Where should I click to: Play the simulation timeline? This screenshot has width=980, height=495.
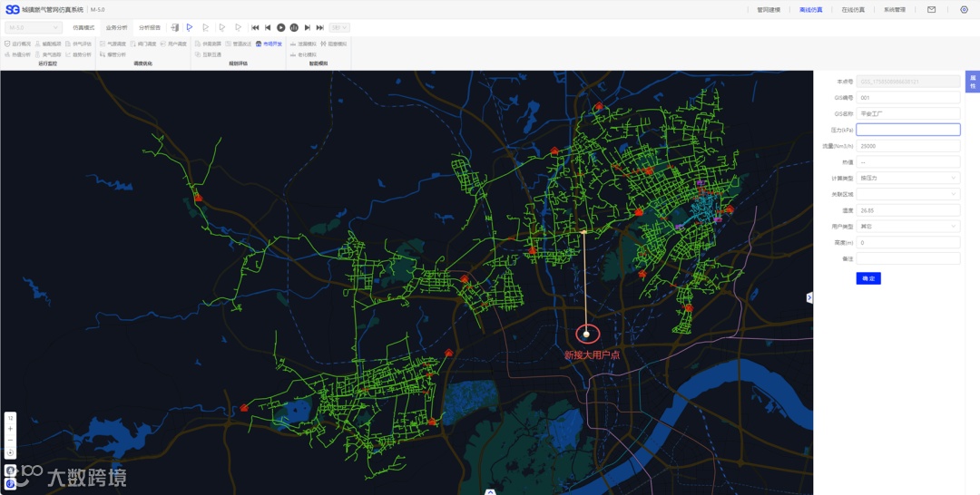click(x=280, y=27)
